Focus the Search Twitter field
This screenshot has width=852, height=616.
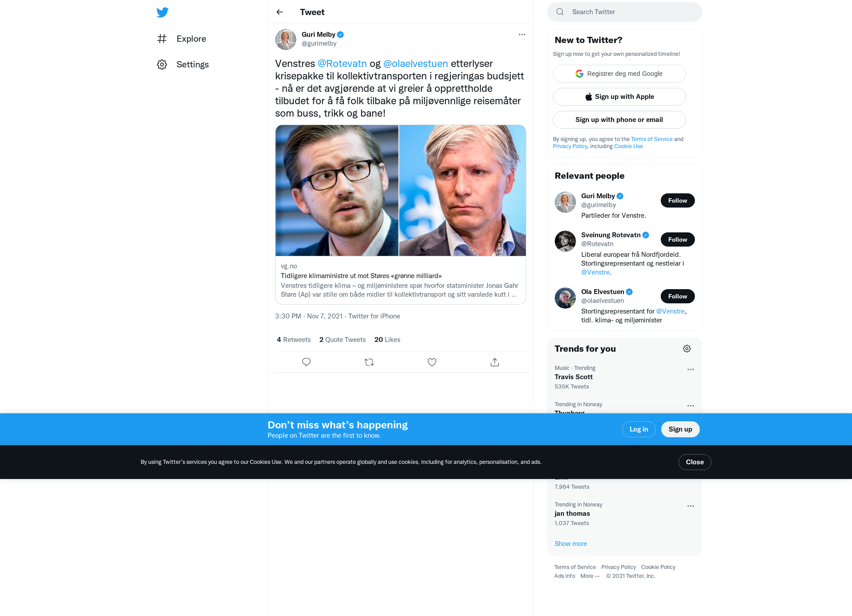pos(625,12)
